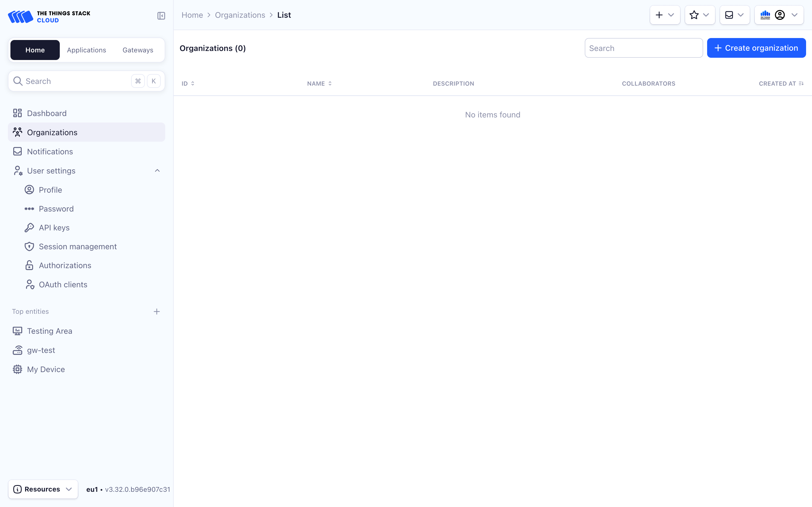Focus the organizations Search field
The width and height of the screenshot is (812, 507).
643,48
